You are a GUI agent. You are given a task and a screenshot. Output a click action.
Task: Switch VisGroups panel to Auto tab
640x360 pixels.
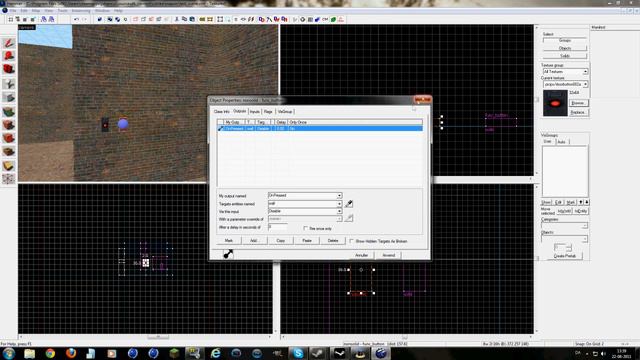562,142
